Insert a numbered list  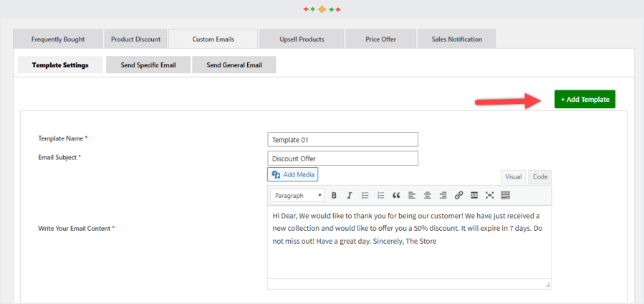(381, 195)
